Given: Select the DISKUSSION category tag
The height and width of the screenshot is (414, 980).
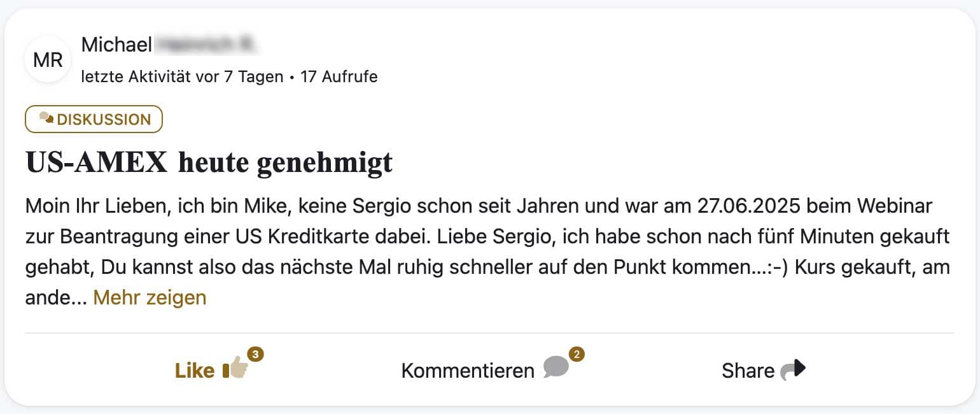Looking at the screenshot, I should click(x=94, y=119).
